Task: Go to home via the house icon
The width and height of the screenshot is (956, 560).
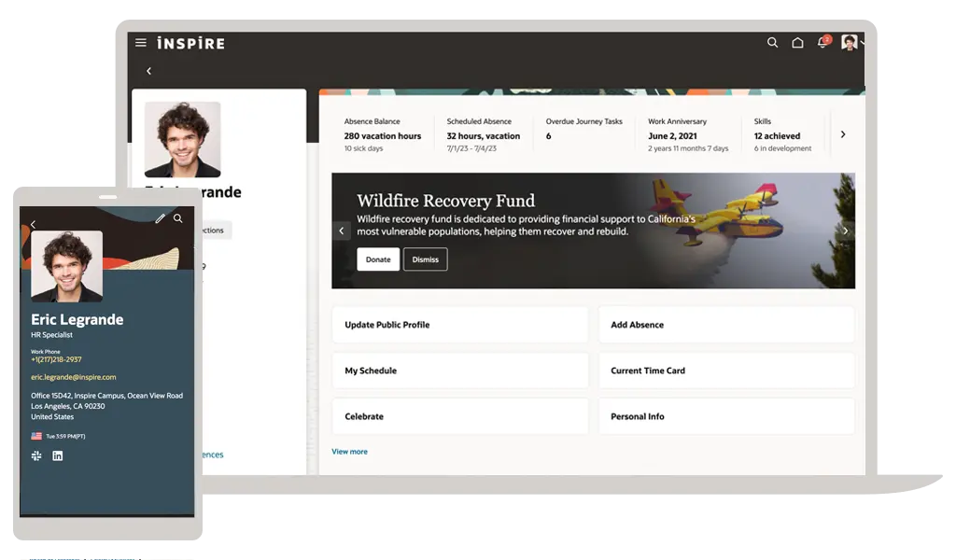Action: tap(797, 43)
